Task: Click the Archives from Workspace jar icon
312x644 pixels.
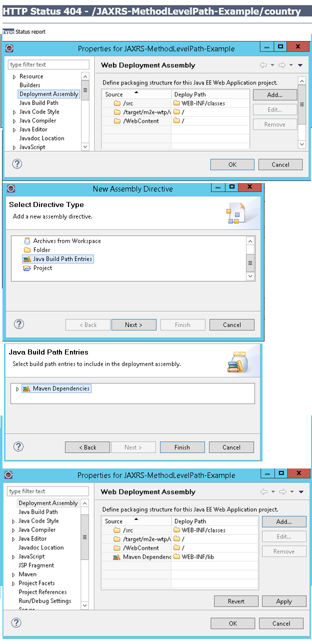Action: (27, 241)
